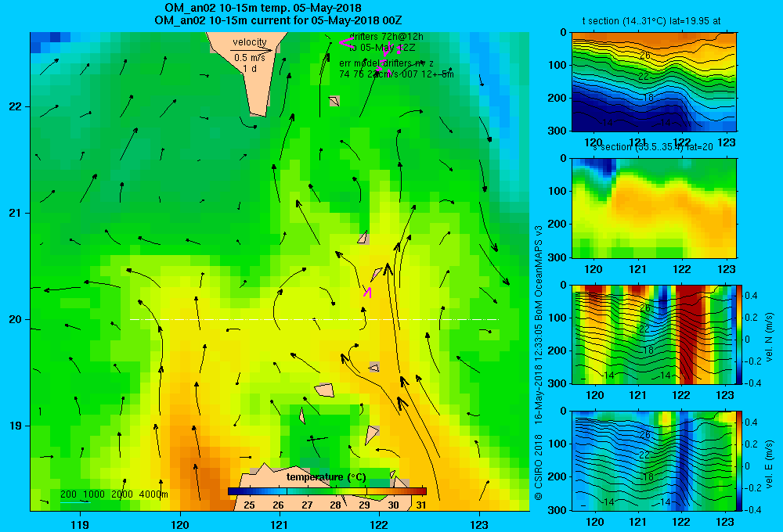Click the 'to 05-May 12Z' text
This screenshot has width=783, height=532.
[382, 48]
